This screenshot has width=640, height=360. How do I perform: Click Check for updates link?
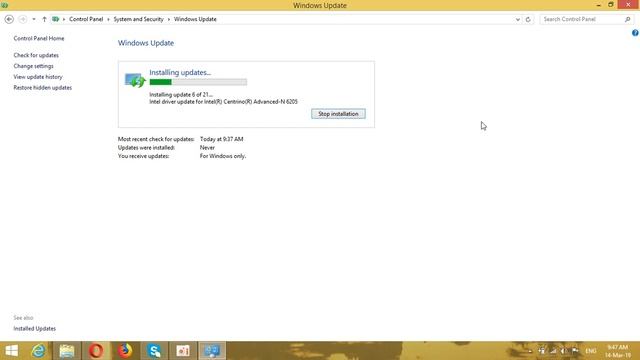[x=36, y=55]
